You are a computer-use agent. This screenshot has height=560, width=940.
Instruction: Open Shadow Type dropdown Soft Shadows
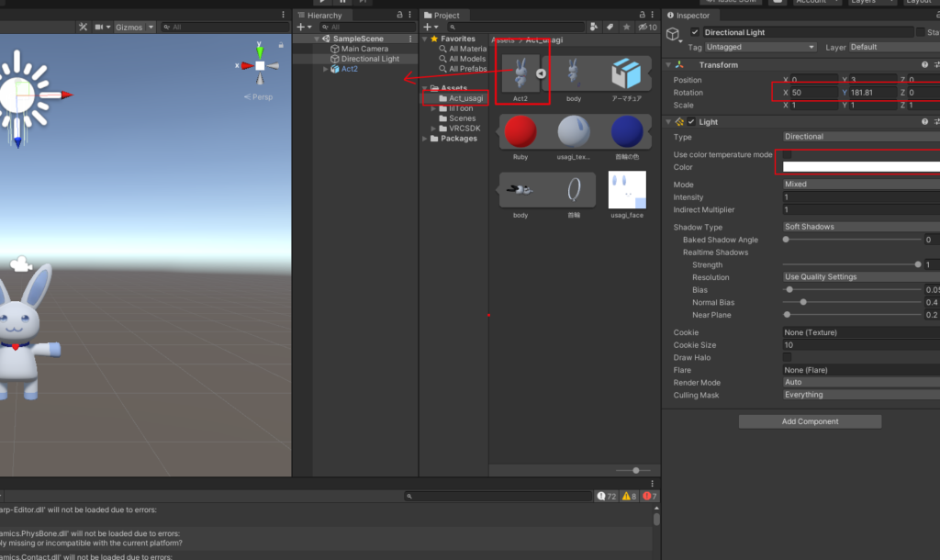click(x=861, y=227)
